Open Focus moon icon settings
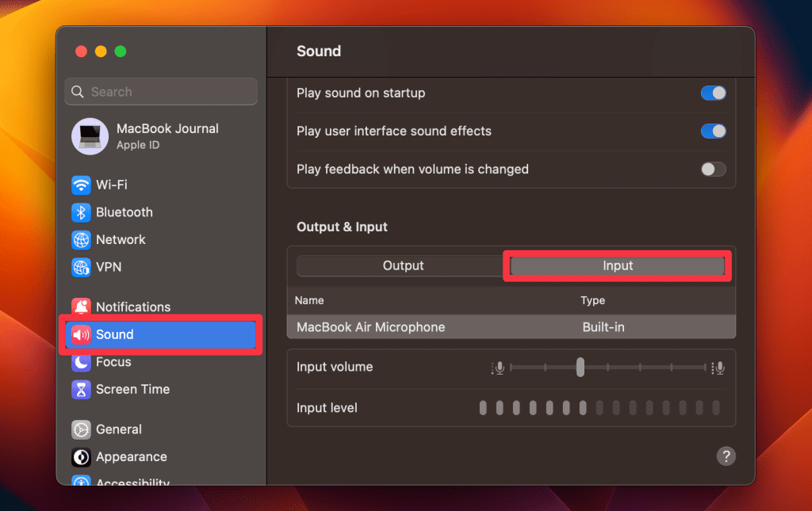 pos(81,362)
